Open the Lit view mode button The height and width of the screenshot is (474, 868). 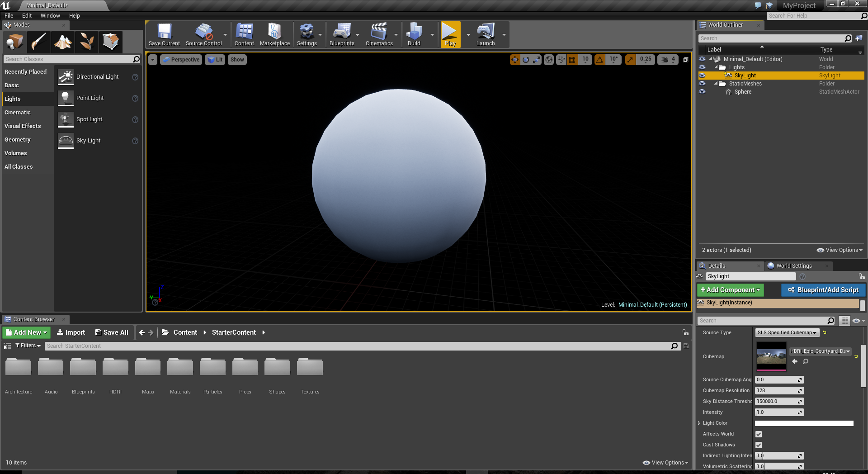215,60
